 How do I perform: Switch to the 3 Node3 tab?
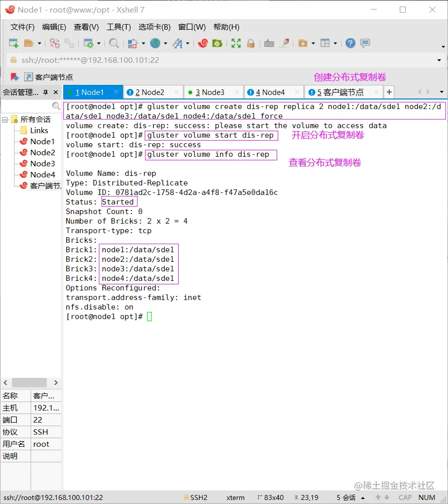(x=213, y=92)
